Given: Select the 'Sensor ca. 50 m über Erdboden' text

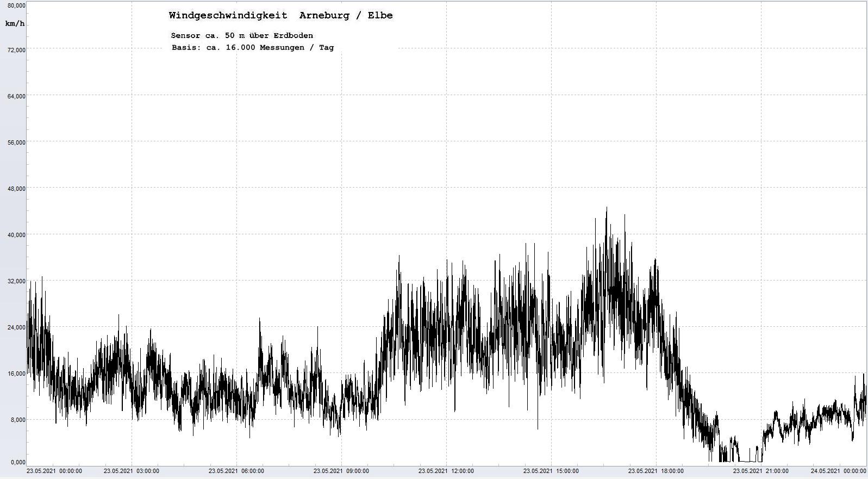Looking at the screenshot, I should (242, 36).
